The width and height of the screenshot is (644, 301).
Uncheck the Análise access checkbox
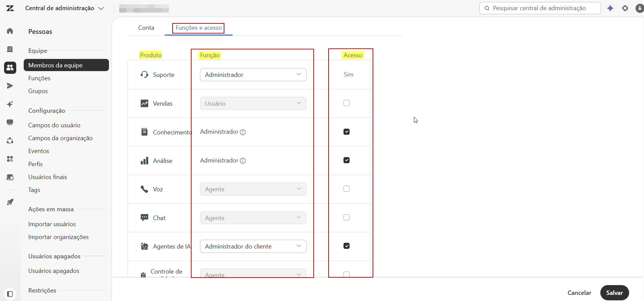(x=347, y=160)
